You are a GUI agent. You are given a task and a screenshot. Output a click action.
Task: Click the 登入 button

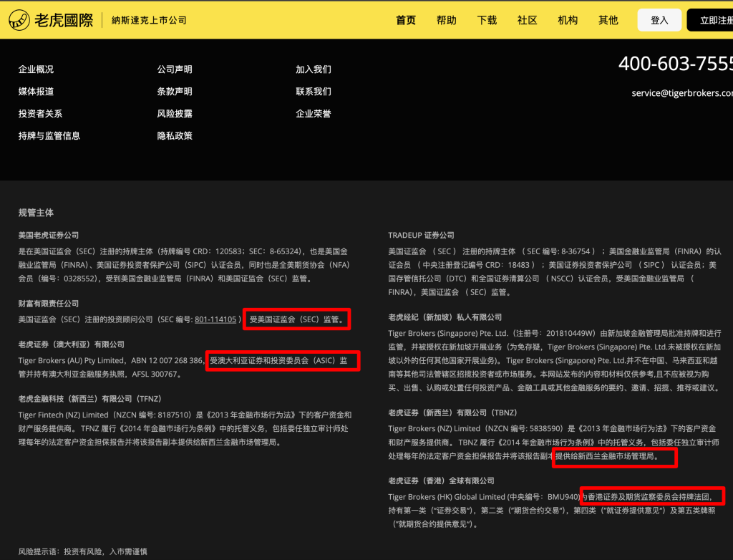pos(659,20)
